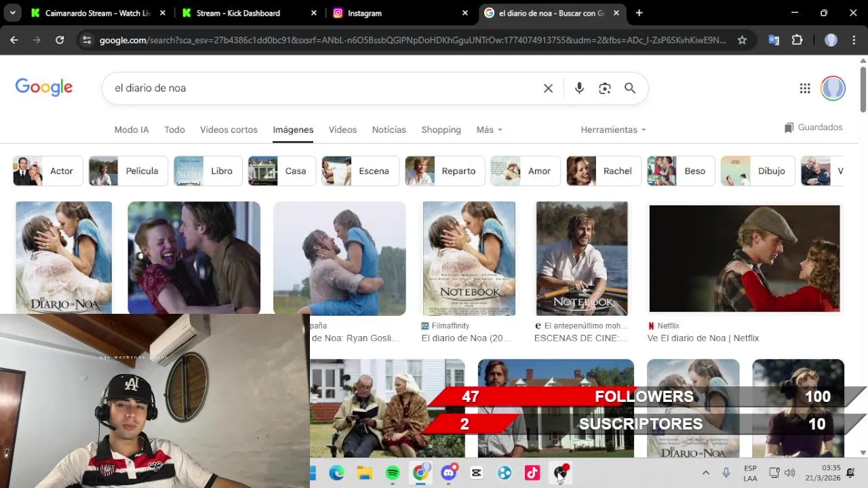Open the Google apps grid
Image resolution: width=868 pixels, height=488 pixels.
[x=805, y=88]
